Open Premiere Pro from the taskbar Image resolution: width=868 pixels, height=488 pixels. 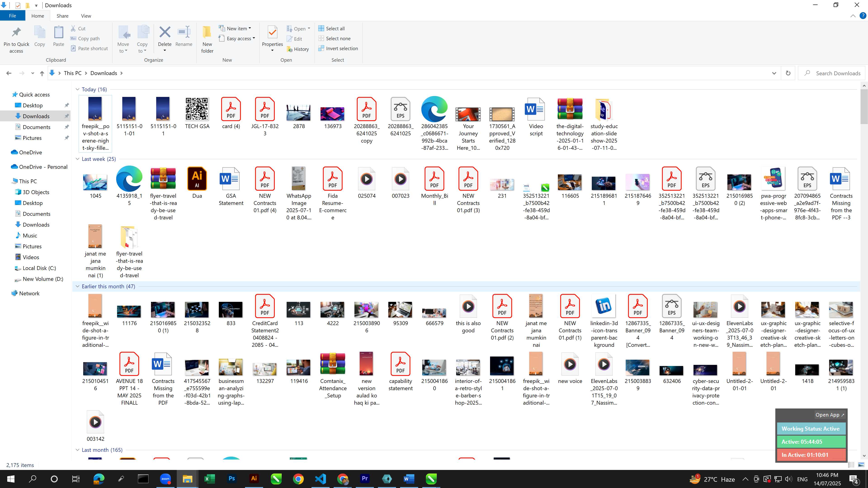click(x=365, y=479)
